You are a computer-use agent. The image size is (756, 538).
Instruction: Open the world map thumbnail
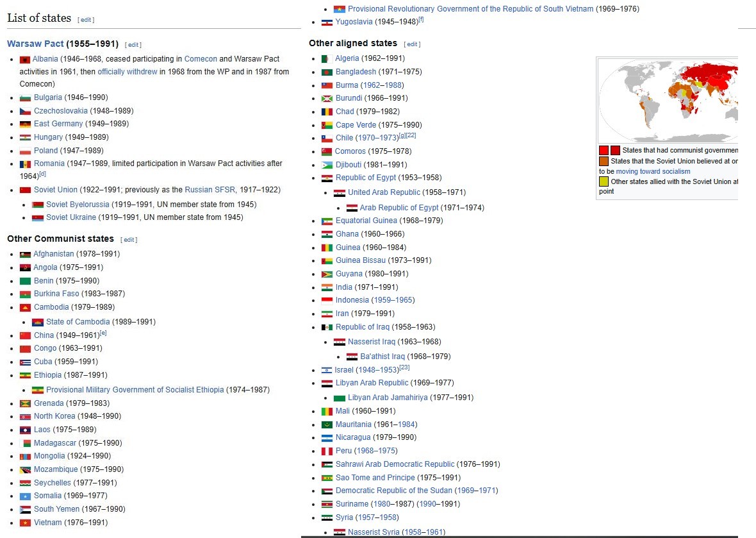668,101
